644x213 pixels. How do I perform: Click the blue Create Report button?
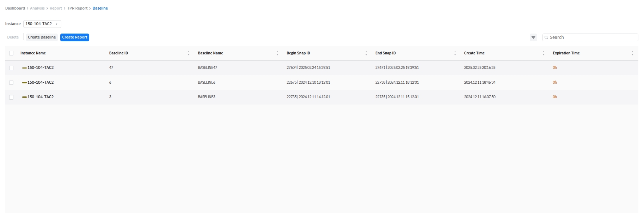coord(74,37)
